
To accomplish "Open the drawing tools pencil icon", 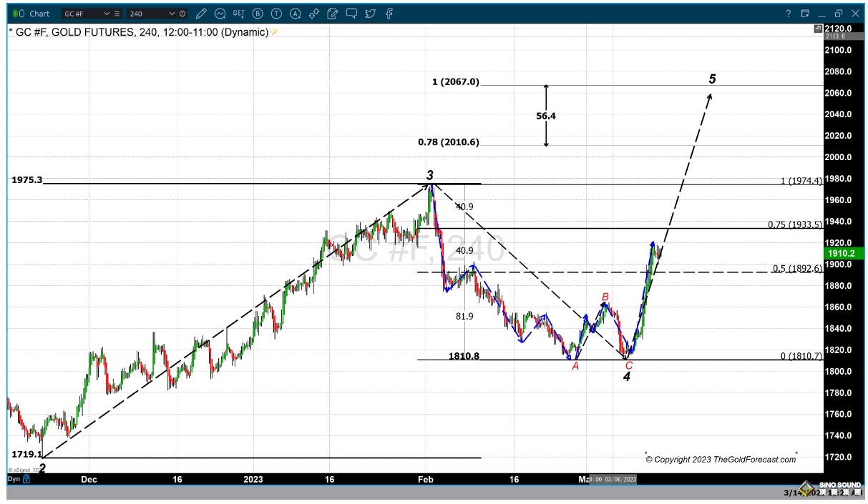I will tap(202, 14).
